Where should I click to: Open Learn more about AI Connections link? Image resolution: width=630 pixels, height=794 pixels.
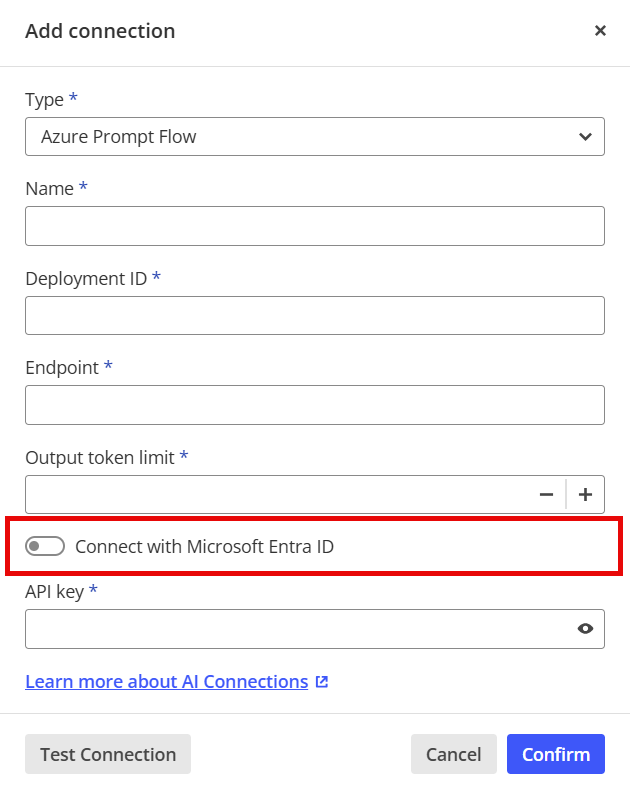tap(167, 682)
